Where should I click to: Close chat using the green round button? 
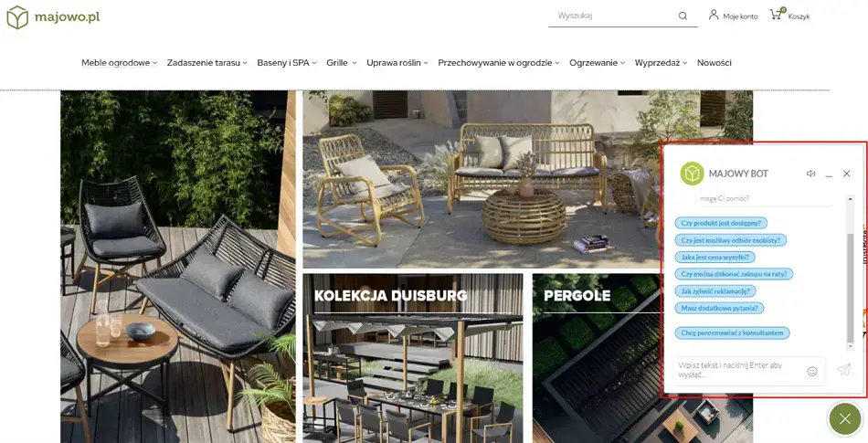tap(845, 418)
